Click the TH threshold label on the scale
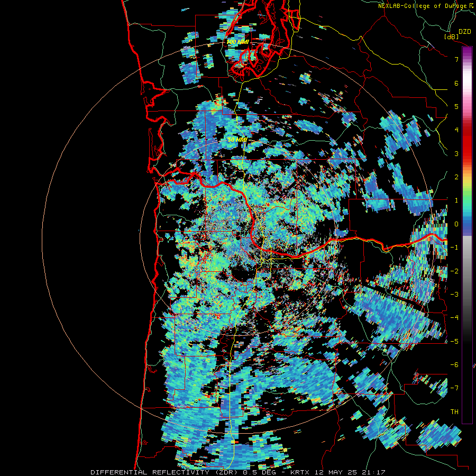Screen dimensions: 476x476 point(454,412)
